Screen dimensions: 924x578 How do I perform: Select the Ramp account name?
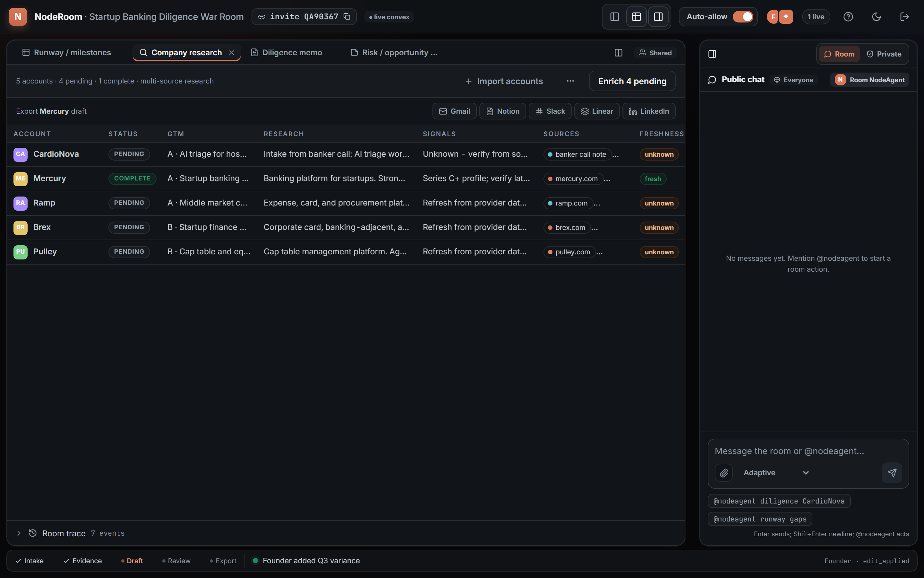44,203
